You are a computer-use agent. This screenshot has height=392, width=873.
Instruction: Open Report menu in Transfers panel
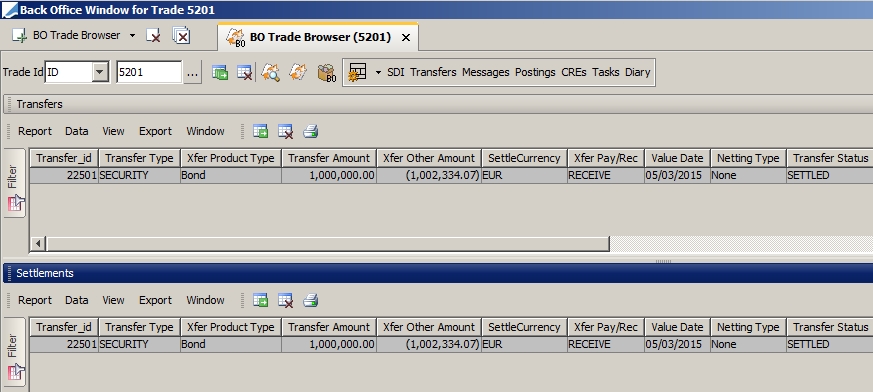[x=35, y=131]
